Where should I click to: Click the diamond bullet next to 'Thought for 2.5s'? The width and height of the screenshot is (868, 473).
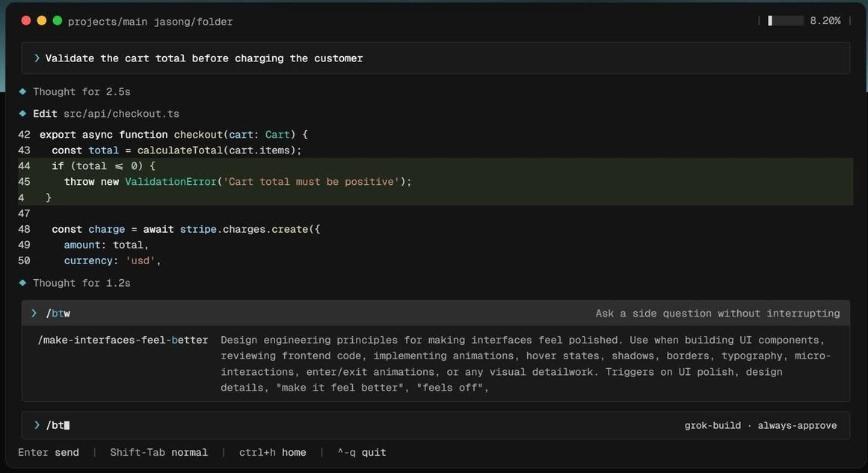point(22,91)
